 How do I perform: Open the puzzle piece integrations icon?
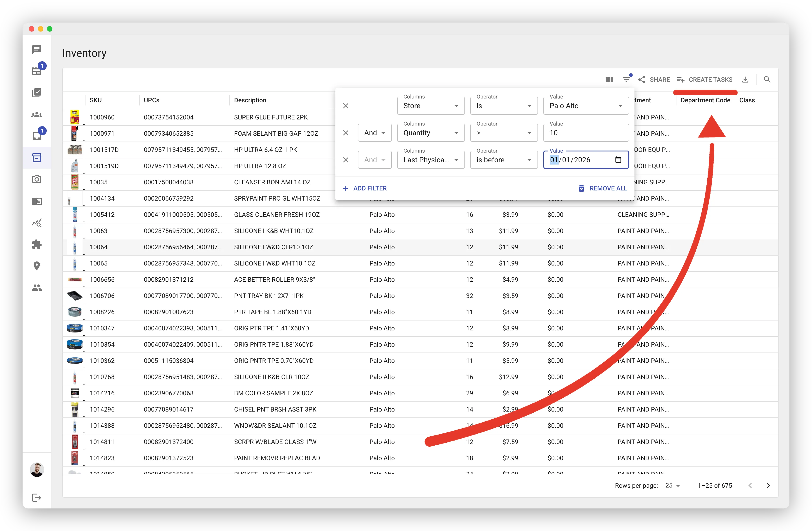(x=37, y=244)
